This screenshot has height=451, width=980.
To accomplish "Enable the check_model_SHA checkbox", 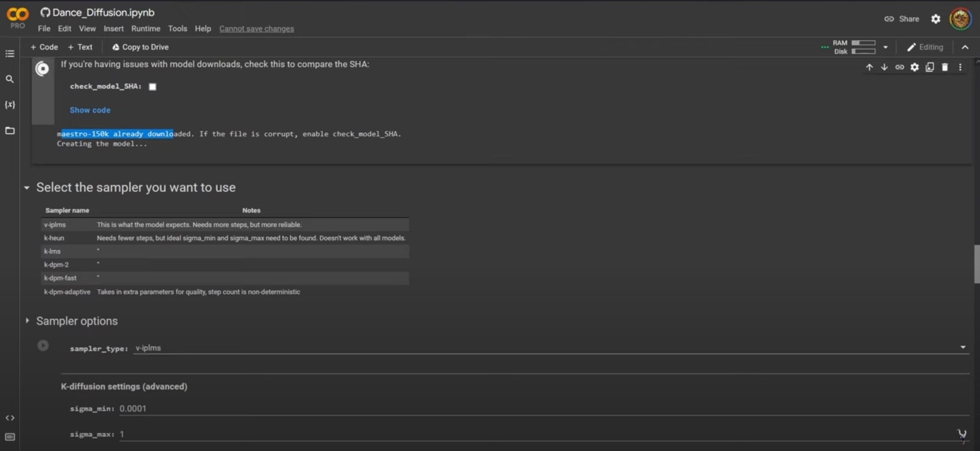I will 152,87.
